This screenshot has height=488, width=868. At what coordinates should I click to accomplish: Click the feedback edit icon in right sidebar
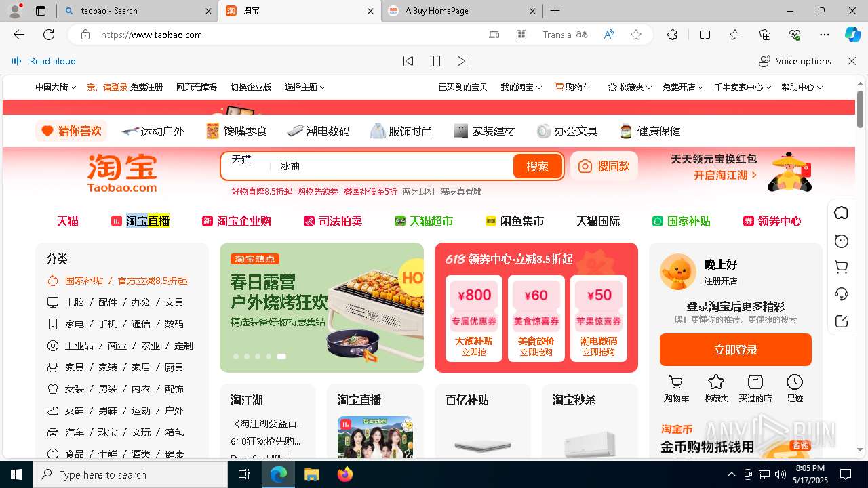pyautogui.click(x=842, y=321)
